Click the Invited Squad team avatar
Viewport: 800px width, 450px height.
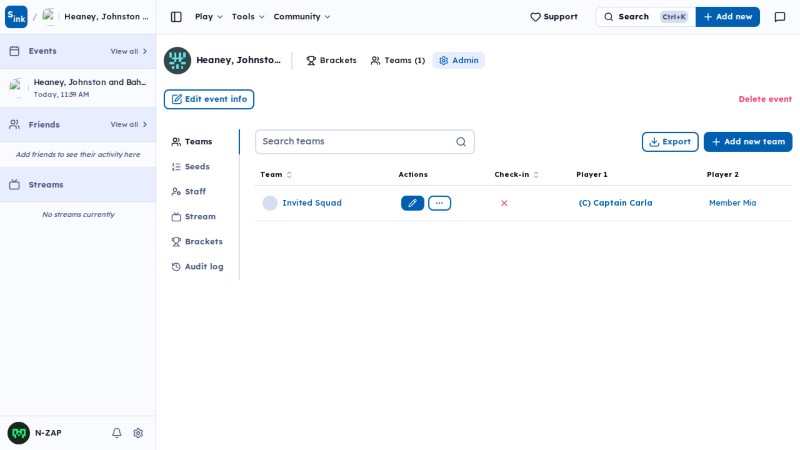click(x=270, y=203)
